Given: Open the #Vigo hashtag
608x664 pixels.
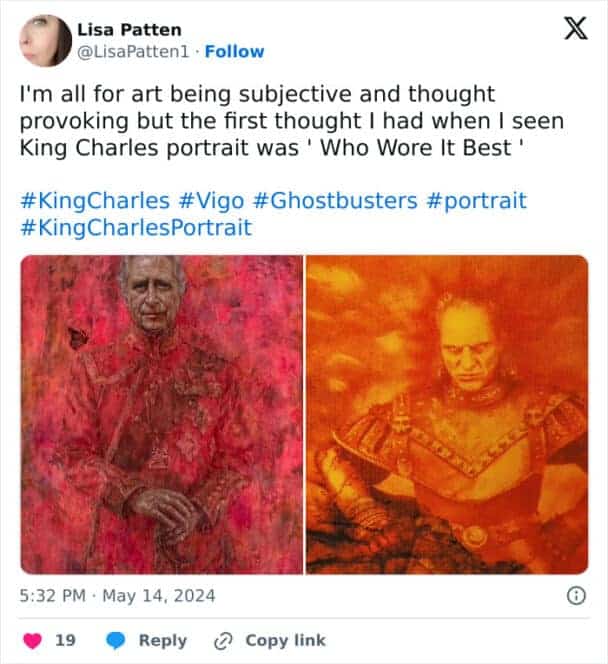Looking at the screenshot, I should coord(211,201).
